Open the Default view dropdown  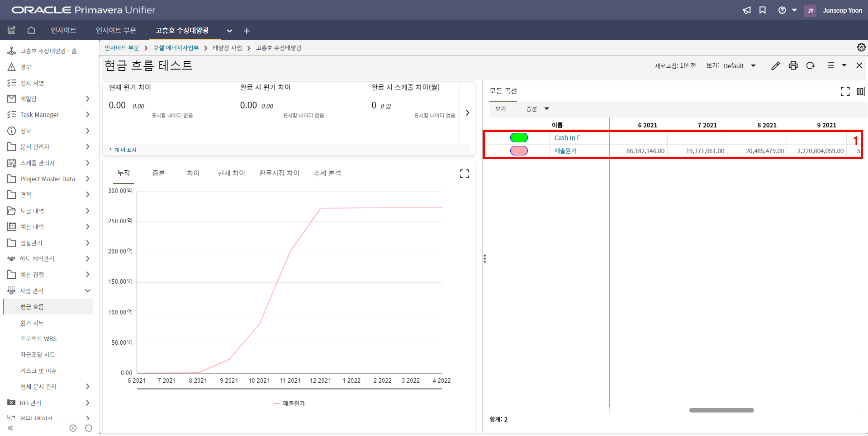740,66
